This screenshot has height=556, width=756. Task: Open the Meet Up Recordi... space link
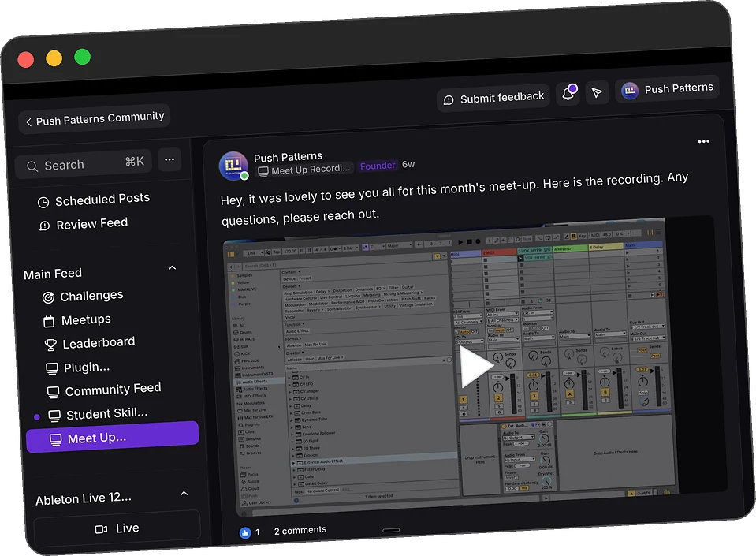[304, 170]
